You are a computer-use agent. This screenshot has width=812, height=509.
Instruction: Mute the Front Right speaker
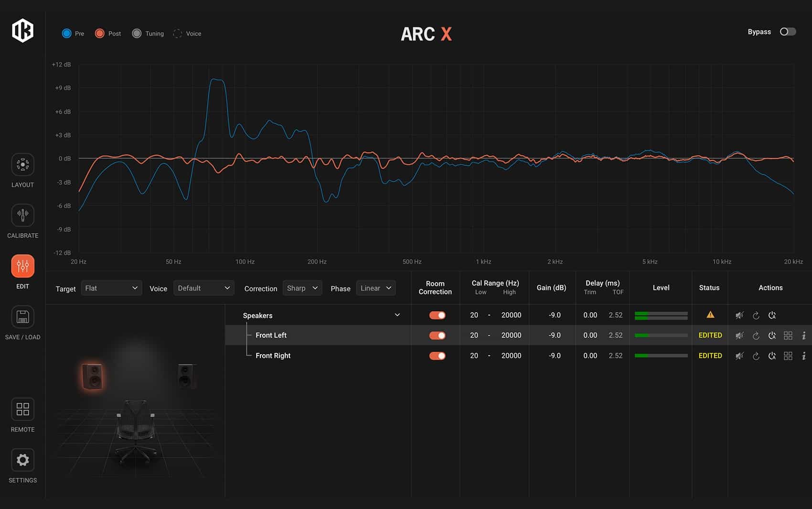coord(739,356)
